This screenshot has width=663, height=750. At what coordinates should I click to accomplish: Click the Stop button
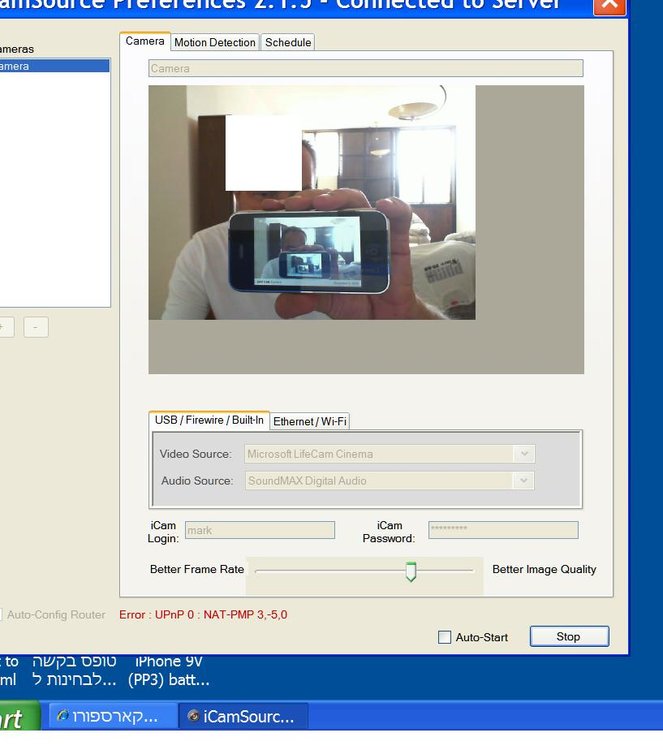click(x=569, y=637)
